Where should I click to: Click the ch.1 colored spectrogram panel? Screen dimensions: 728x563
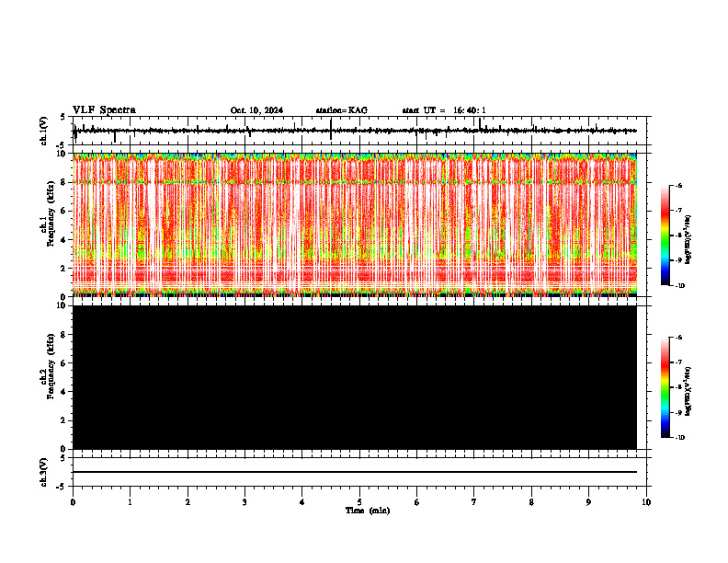click(355, 224)
